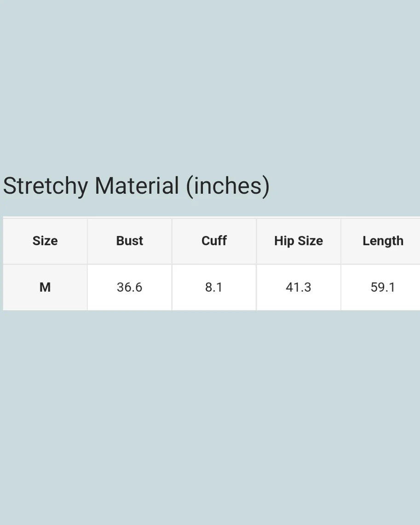Click the Cuff value 8.1
The width and height of the screenshot is (420, 525).
[x=214, y=287]
